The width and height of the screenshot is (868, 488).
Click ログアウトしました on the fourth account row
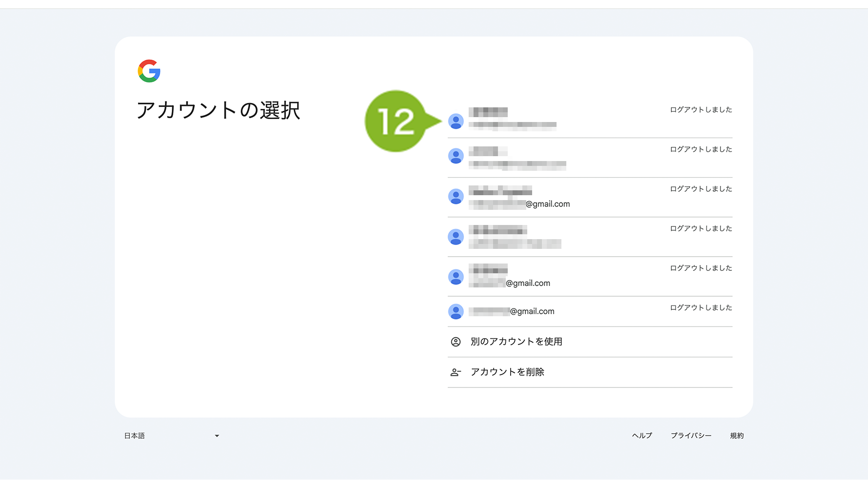701,228
